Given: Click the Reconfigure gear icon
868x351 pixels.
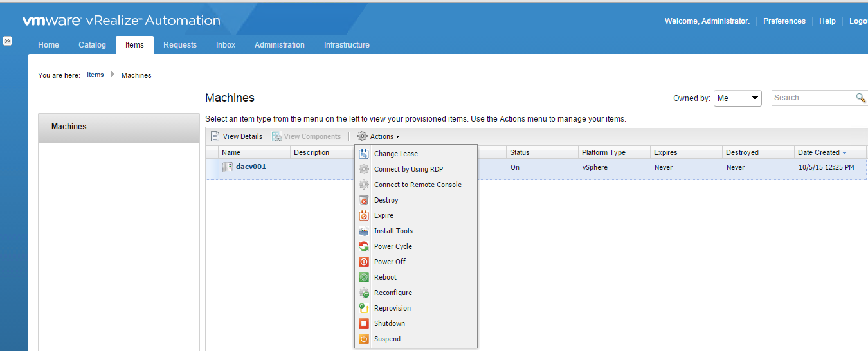Looking at the screenshot, I should (x=364, y=292).
